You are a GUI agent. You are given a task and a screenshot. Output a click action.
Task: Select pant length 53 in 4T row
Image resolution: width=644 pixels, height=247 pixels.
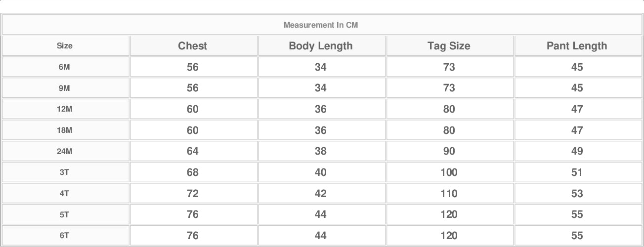click(x=577, y=194)
